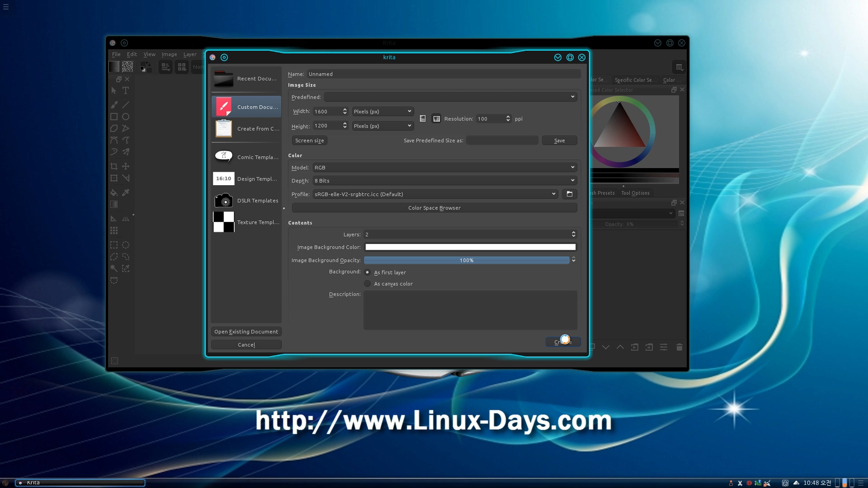Select the Grid tool
Viewport: 868px width, 488px height.
(x=114, y=230)
